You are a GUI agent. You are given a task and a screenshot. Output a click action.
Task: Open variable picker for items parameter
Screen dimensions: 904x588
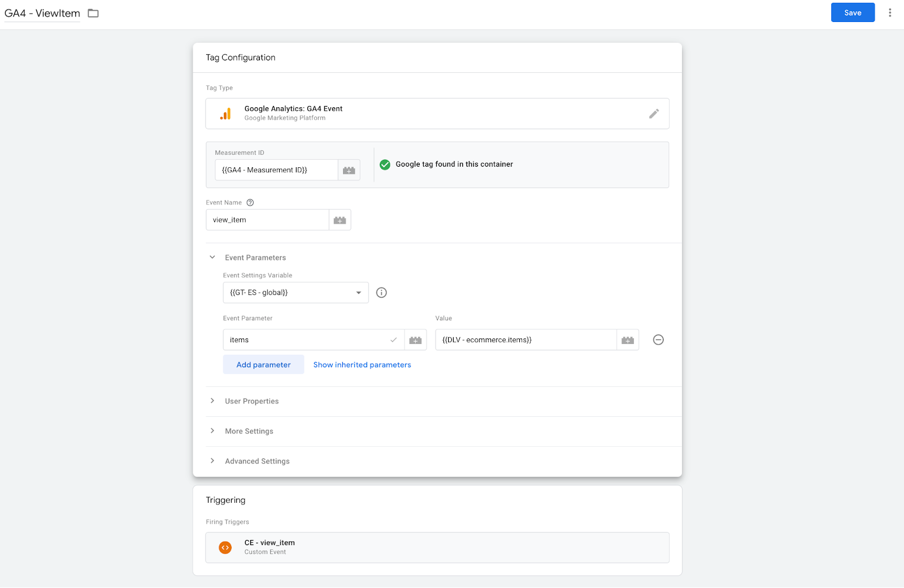(x=415, y=339)
